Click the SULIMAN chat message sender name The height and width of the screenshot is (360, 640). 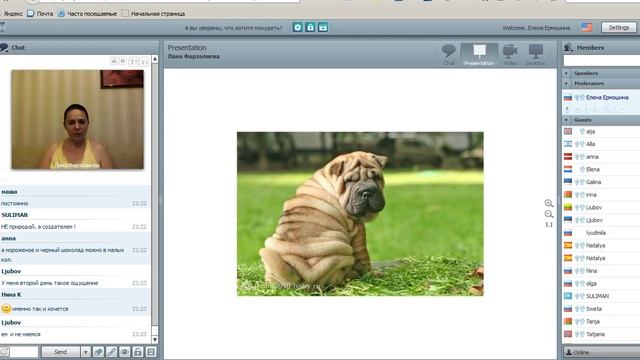pyautogui.click(x=14, y=215)
